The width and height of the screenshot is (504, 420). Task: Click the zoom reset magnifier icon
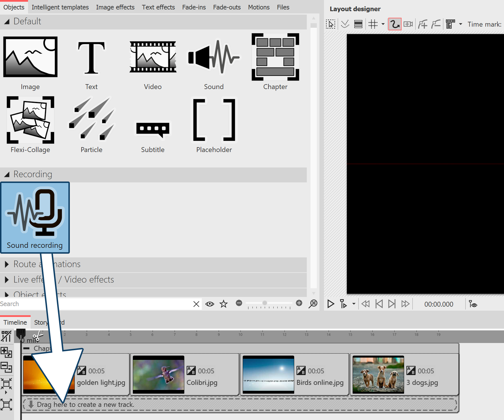(313, 304)
